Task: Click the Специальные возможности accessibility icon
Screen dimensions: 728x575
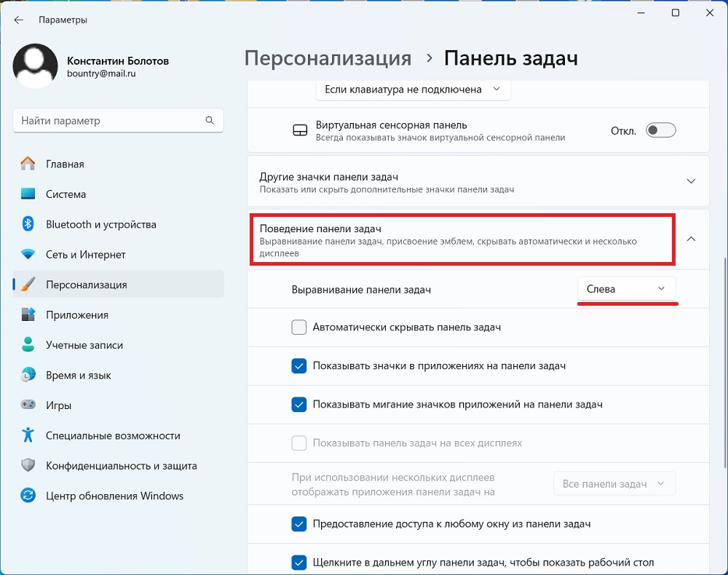Action: pyautogui.click(x=28, y=435)
